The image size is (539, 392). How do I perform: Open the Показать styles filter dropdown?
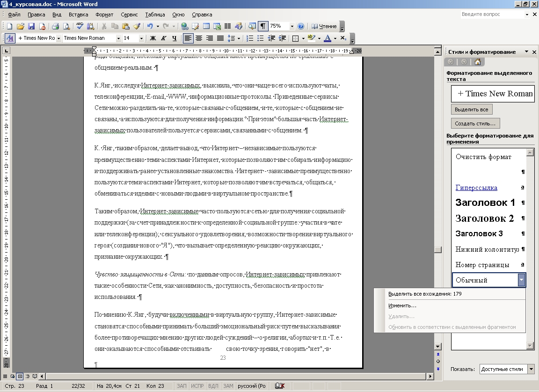[x=531, y=369]
